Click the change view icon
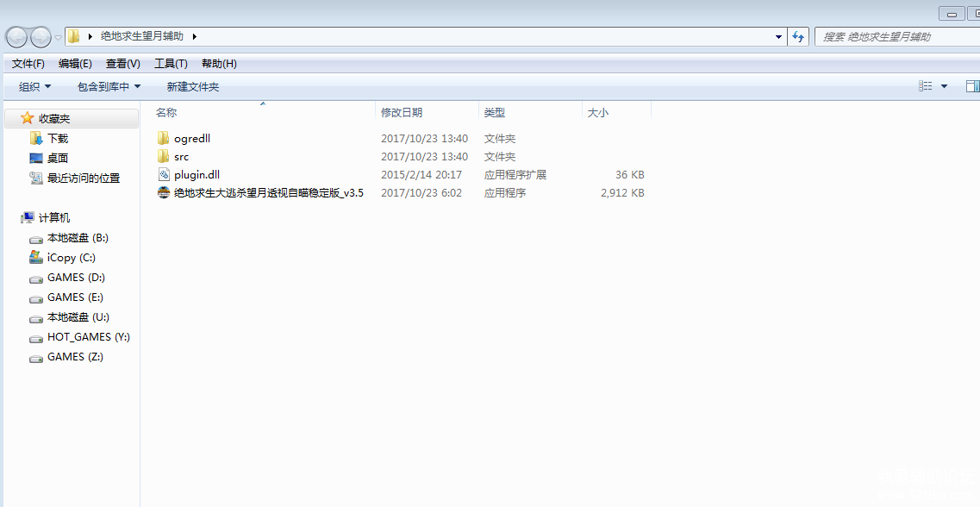This screenshot has width=980, height=507. (x=926, y=86)
